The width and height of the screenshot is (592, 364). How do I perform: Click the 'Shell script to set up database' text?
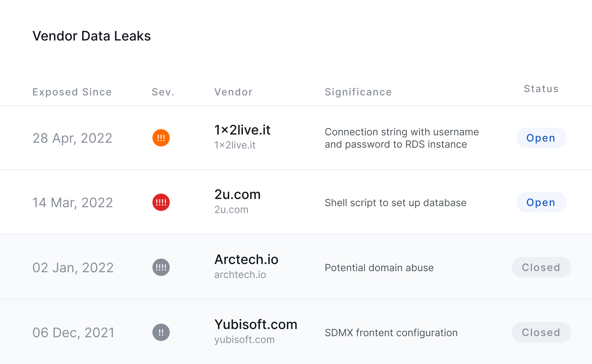coord(395,203)
